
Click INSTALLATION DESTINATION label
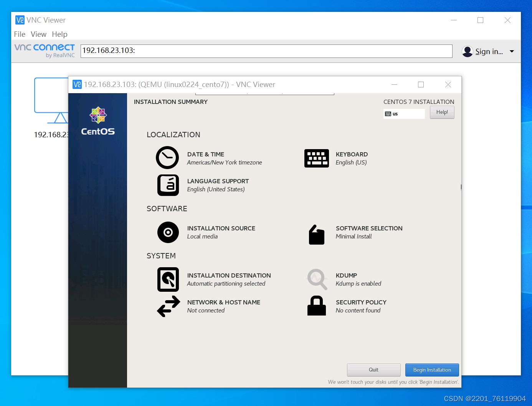(x=229, y=275)
